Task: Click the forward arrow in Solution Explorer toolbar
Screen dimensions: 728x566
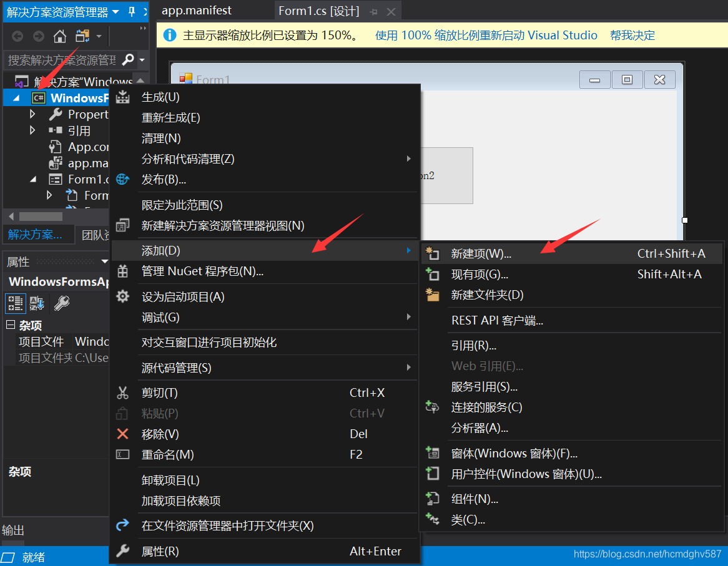Action: pyautogui.click(x=39, y=36)
